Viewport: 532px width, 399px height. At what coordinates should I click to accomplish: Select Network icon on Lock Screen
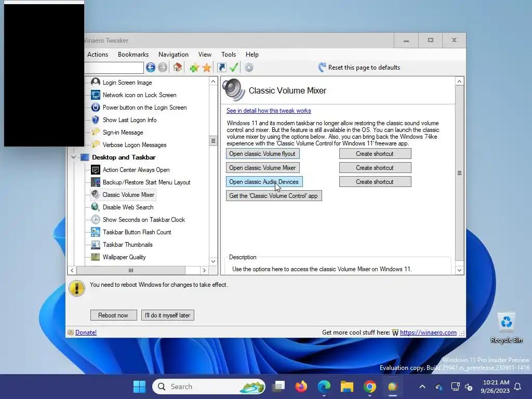(x=139, y=95)
